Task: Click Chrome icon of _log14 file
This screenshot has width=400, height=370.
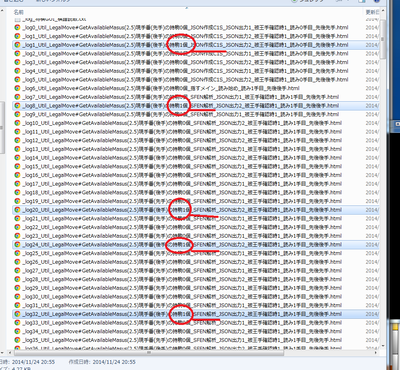Action: pyautogui.click(x=17, y=158)
